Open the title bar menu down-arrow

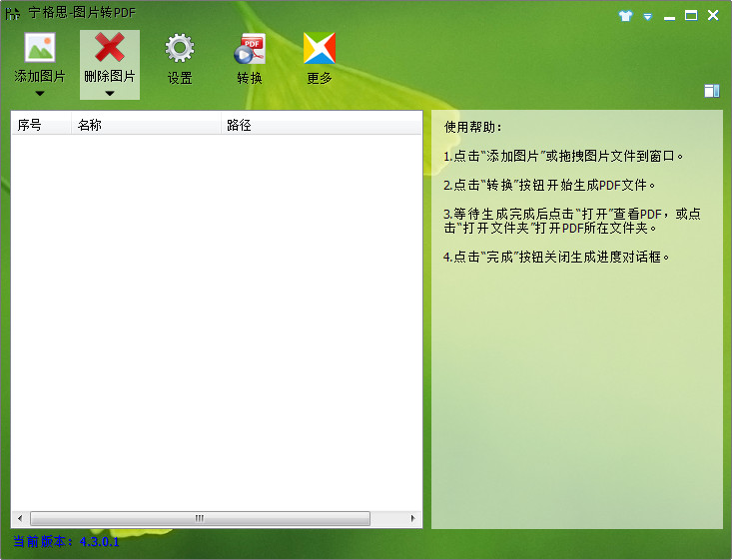click(647, 17)
